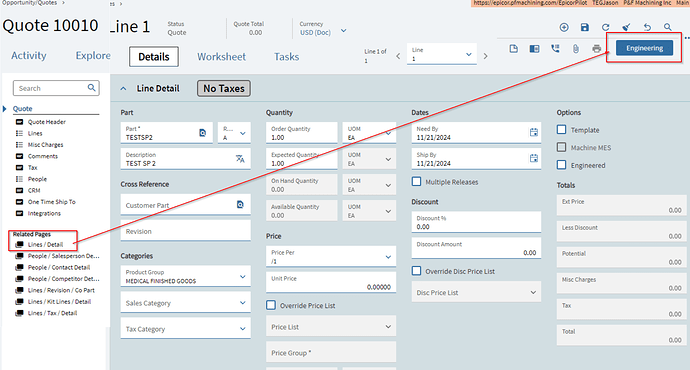The image size is (690, 370).
Task: Open the Ship By calendar picker
Action: [x=534, y=158]
